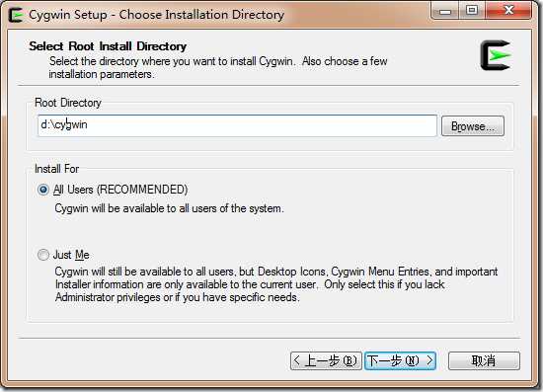Go back with 上一步(B) button
The width and height of the screenshot is (543, 392).
(326, 360)
